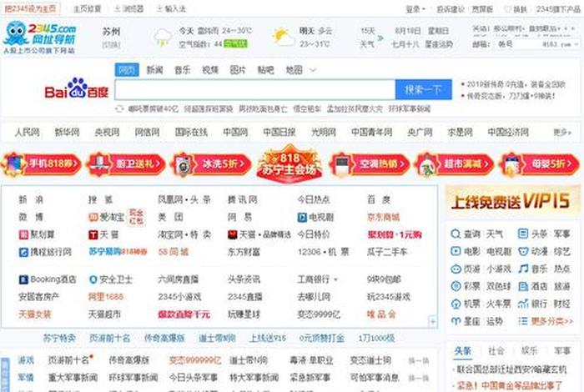Click the chart icon beside 银行
The image size is (584, 392).
[523, 304]
